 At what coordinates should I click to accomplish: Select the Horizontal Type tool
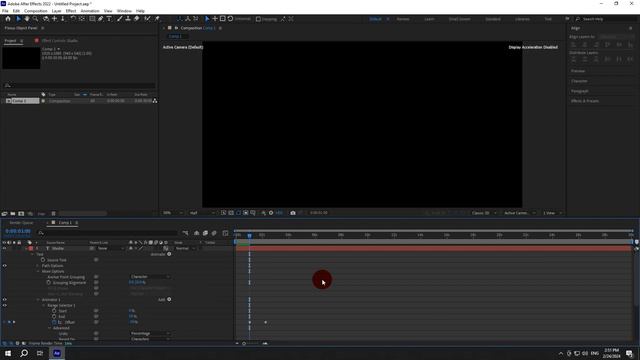(109, 19)
